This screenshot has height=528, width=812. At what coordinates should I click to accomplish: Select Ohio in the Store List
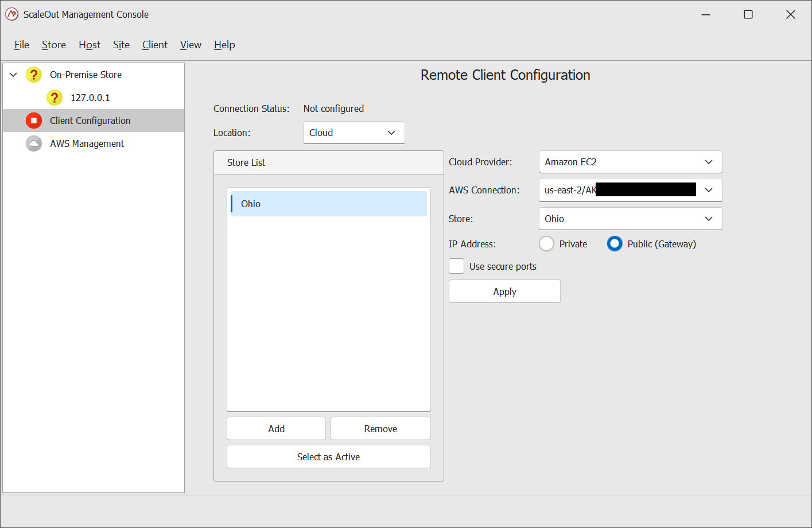click(x=329, y=204)
